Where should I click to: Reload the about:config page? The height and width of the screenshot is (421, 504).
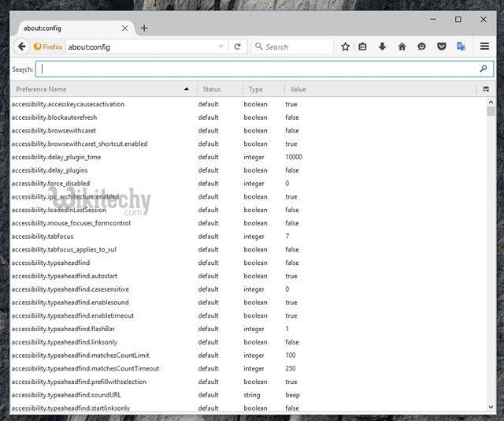coord(237,47)
